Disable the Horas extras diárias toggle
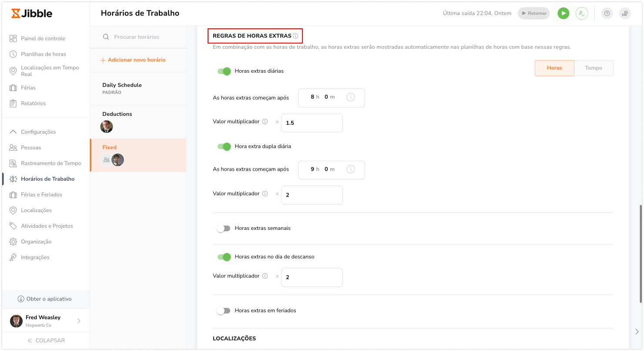644x351 pixels. [224, 71]
